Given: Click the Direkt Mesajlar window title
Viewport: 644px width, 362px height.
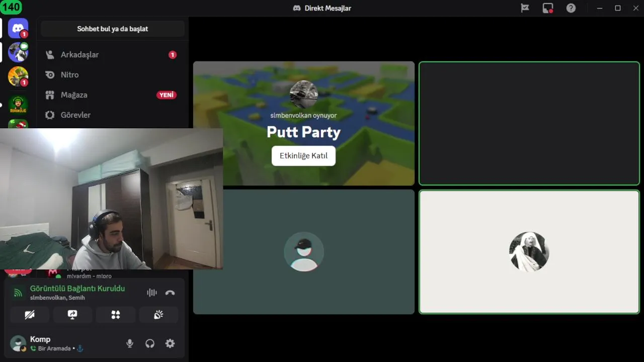Looking at the screenshot, I should pos(328,8).
